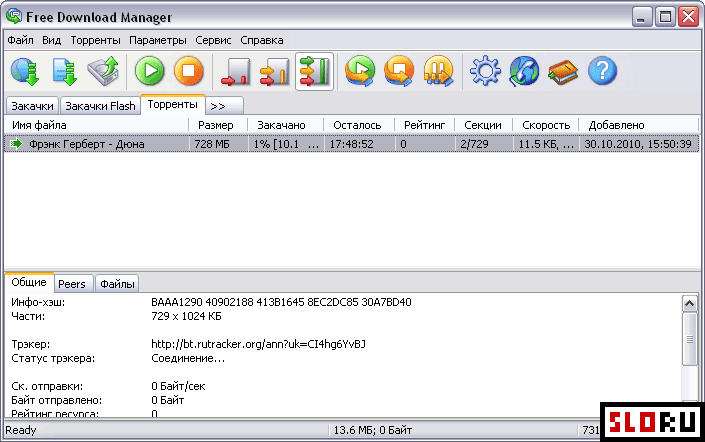Image resolution: width=705 pixels, height=442 pixels.
Task: Click the info hash value BAAA1290
Action: coord(281,302)
